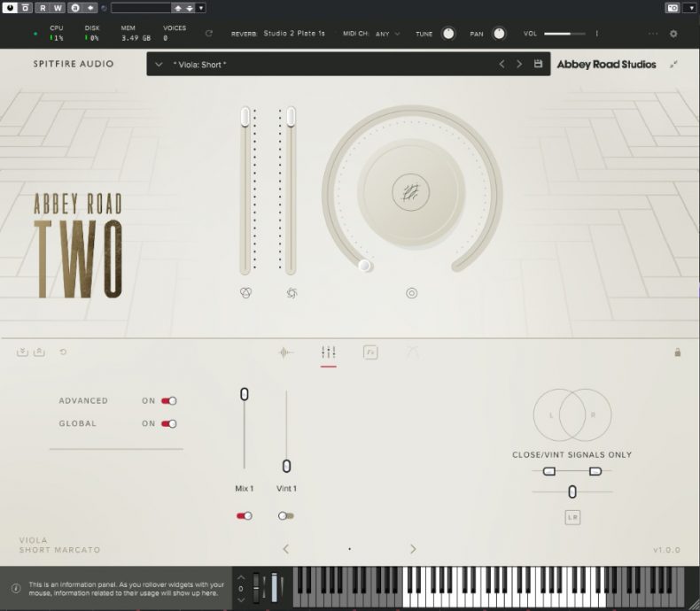Click the diamond icon next to A/B button
The height and width of the screenshot is (611, 700).
coord(90,8)
